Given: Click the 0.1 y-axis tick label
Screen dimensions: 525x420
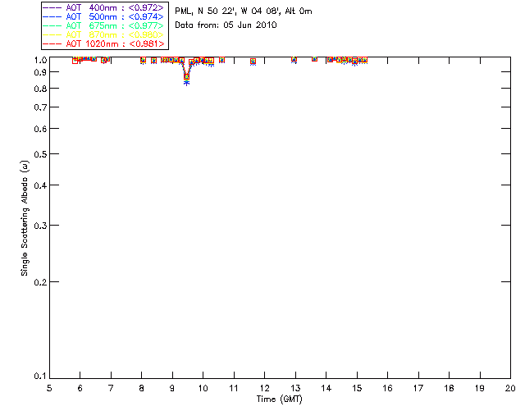Looking at the screenshot, I should (x=40, y=377).
